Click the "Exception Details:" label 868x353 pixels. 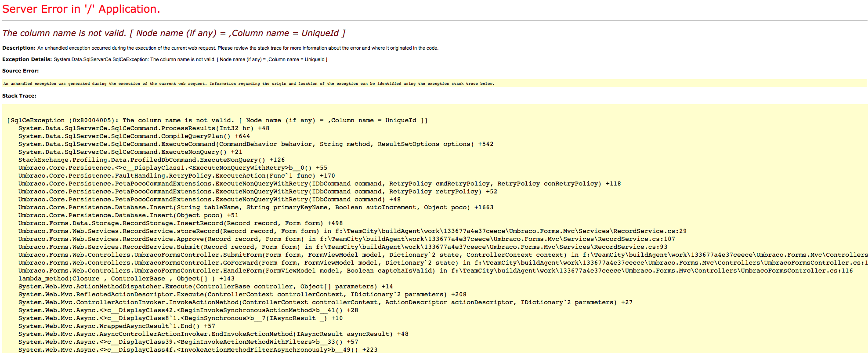pos(27,59)
